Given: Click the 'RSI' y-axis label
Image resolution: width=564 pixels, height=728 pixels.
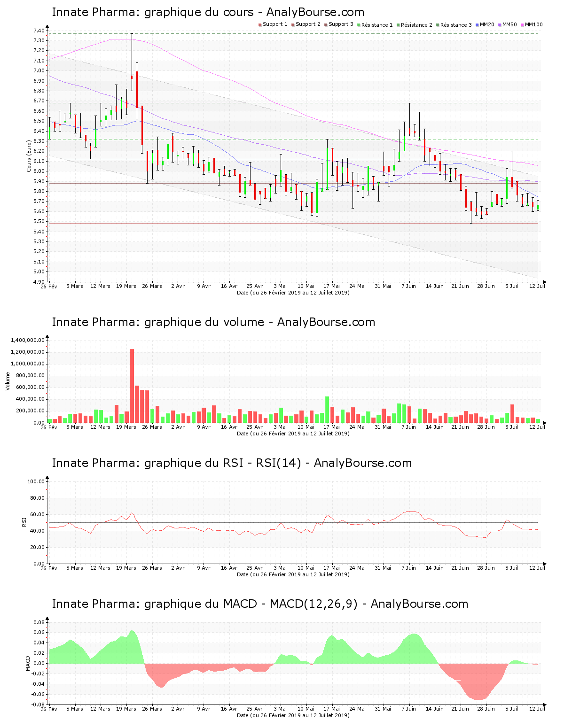Looking at the screenshot, I should point(24,522).
